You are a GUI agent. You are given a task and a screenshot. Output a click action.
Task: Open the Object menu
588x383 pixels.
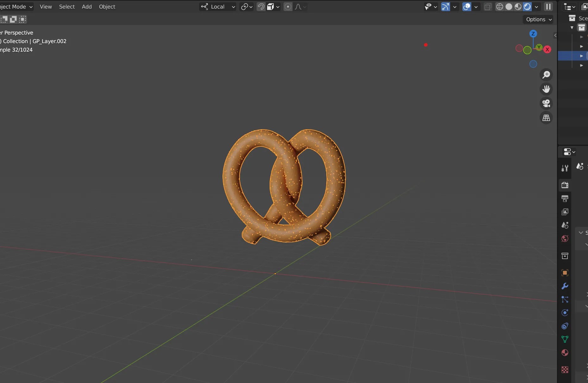click(x=107, y=6)
